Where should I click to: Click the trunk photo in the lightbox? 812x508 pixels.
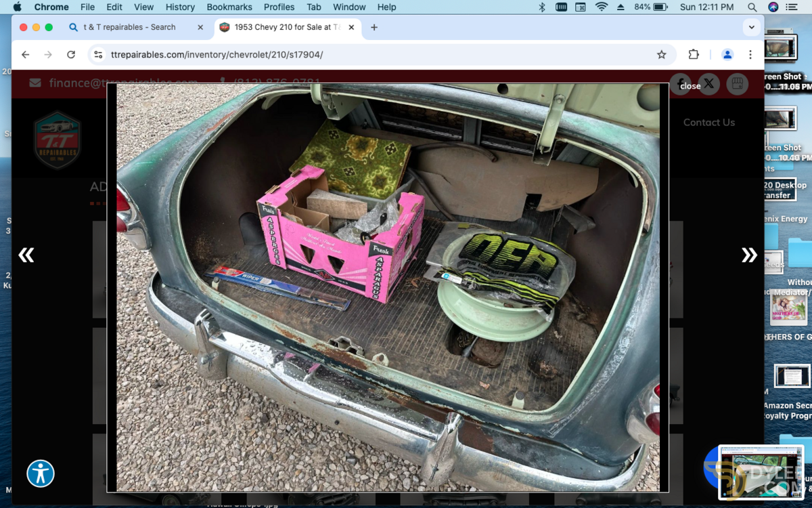pos(388,287)
